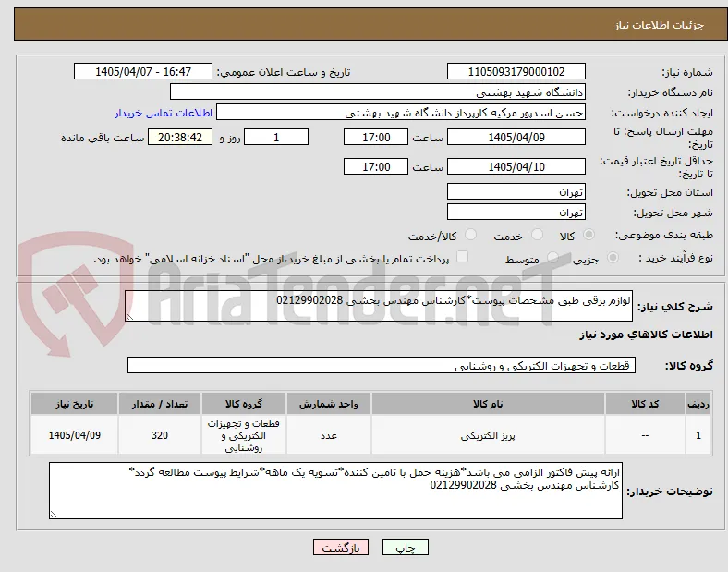This screenshot has width=728, height=572.
Task: Click the ردیف column header
Action: tap(698, 404)
